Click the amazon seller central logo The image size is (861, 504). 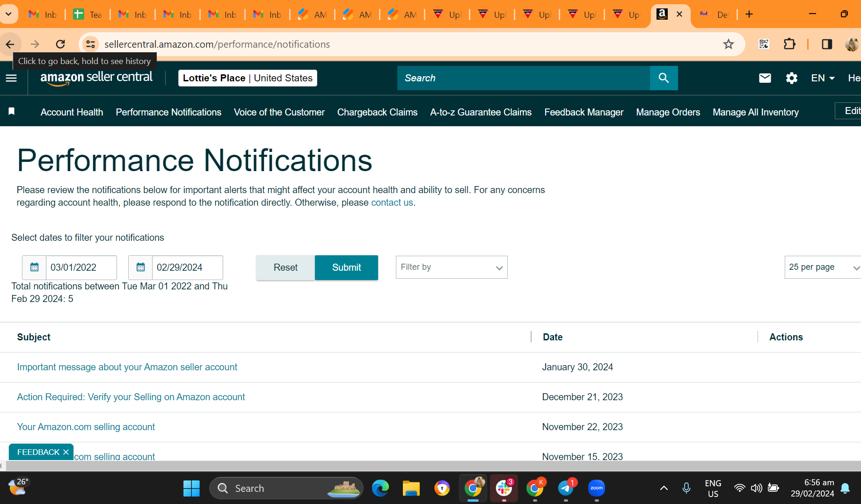tap(96, 78)
